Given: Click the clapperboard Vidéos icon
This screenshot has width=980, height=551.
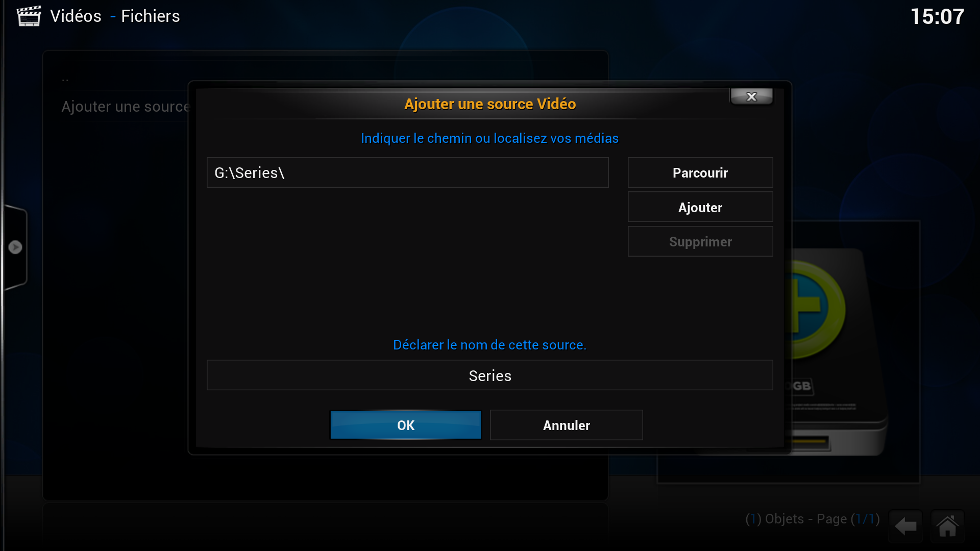Looking at the screenshot, I should [29, 16].
